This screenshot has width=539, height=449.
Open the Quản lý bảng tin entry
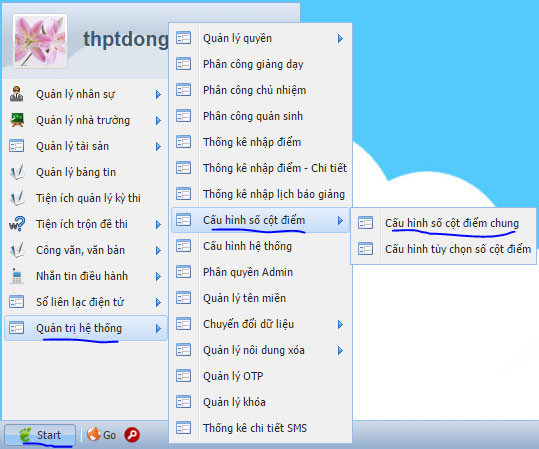tap(86, 172)
